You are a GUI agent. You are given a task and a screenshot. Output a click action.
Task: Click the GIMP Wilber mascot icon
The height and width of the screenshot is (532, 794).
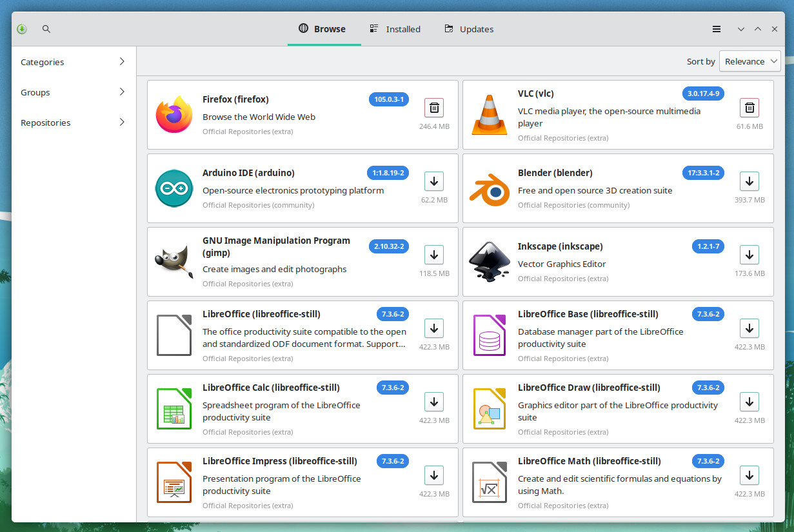(x=174, y=262)
